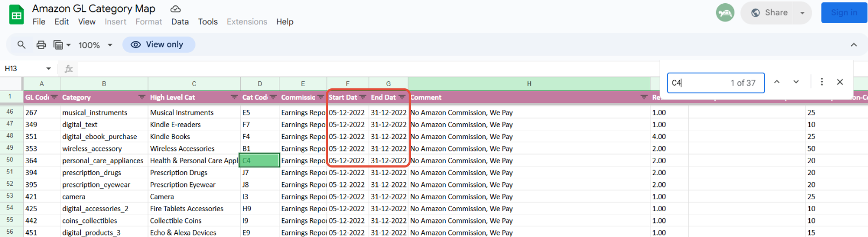
Task: Open the Help menu
Action: pos(285,22)
